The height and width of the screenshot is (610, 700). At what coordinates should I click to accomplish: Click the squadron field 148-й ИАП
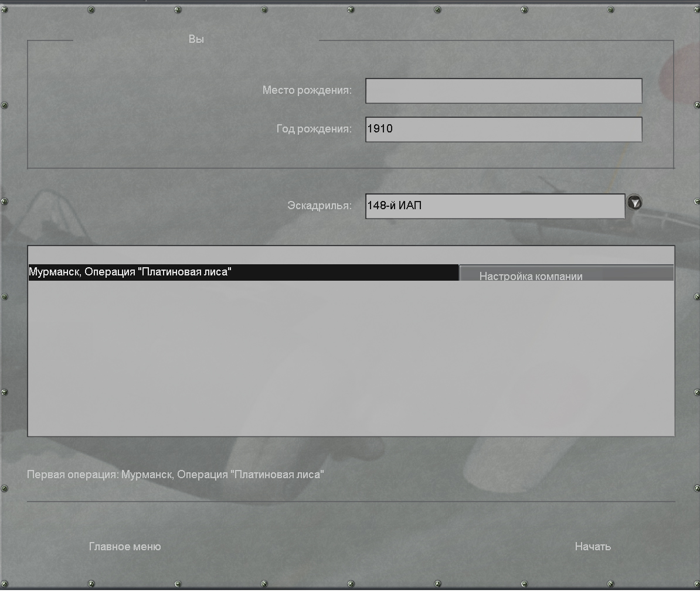[x=495, y=206]
